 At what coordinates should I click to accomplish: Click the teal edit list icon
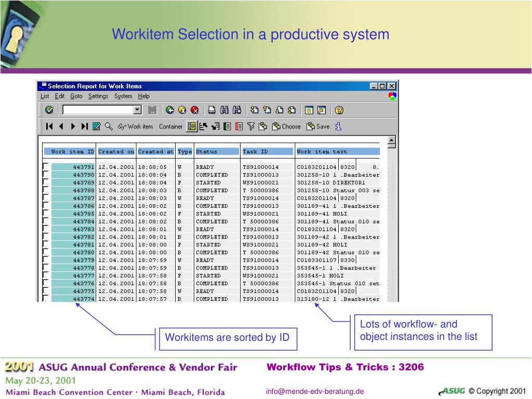coord(96,127)
